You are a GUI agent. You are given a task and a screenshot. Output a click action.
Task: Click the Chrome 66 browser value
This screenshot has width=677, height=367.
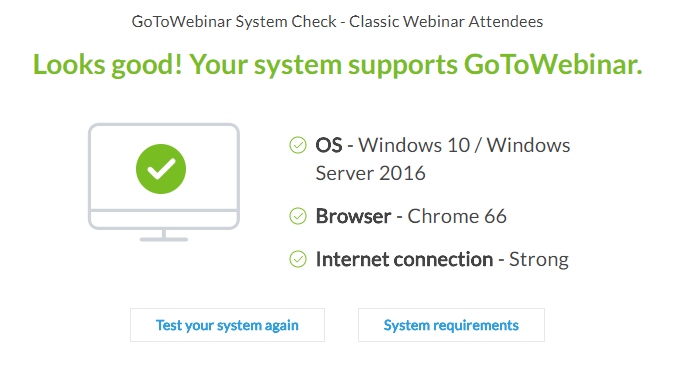457,216
